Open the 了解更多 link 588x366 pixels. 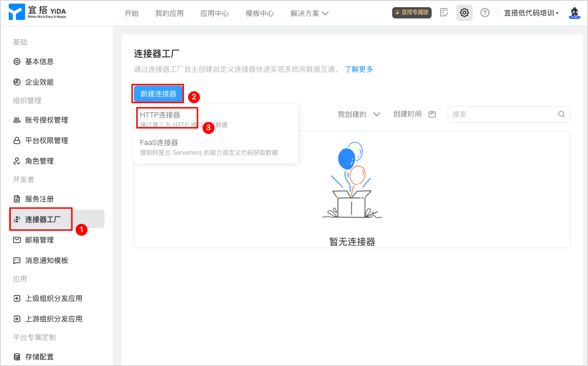coord(359,69)
